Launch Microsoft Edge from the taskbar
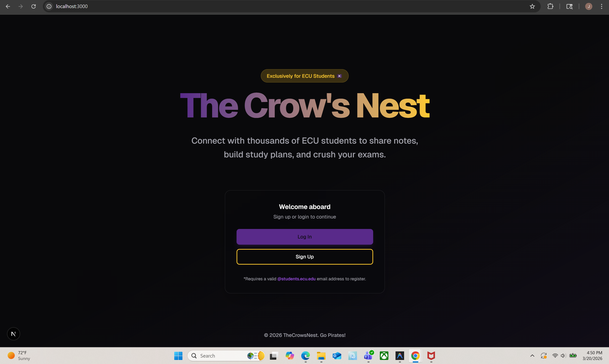This screenshot has width=609, height=364. click(305, 356)
